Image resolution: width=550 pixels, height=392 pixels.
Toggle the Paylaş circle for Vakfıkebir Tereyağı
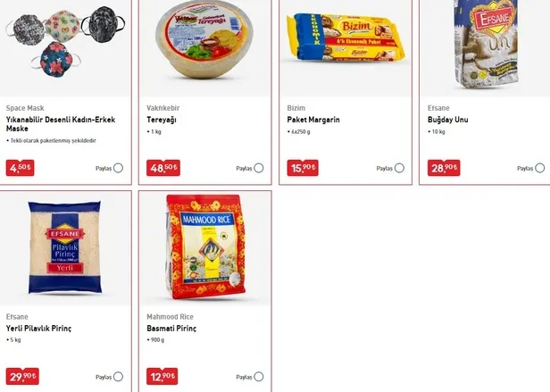(259, 168)
